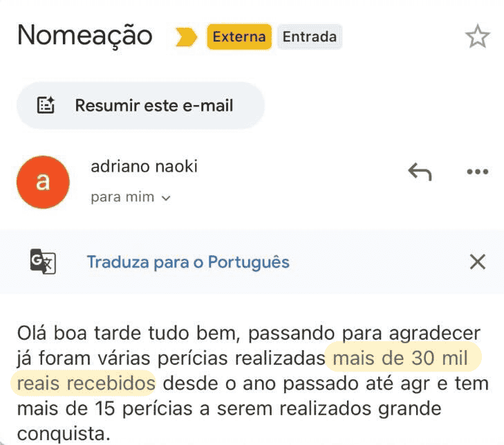Click highlighted words reais recebidos
This screenshot has width=504, height=445.
pyautogui.click(x=86, y=383)
